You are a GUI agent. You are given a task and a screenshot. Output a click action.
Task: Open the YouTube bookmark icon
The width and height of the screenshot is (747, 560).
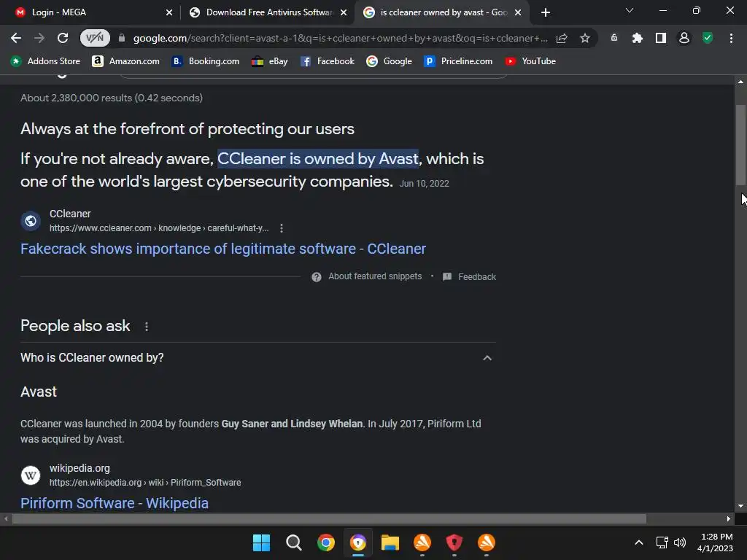(x=510, y=61)
